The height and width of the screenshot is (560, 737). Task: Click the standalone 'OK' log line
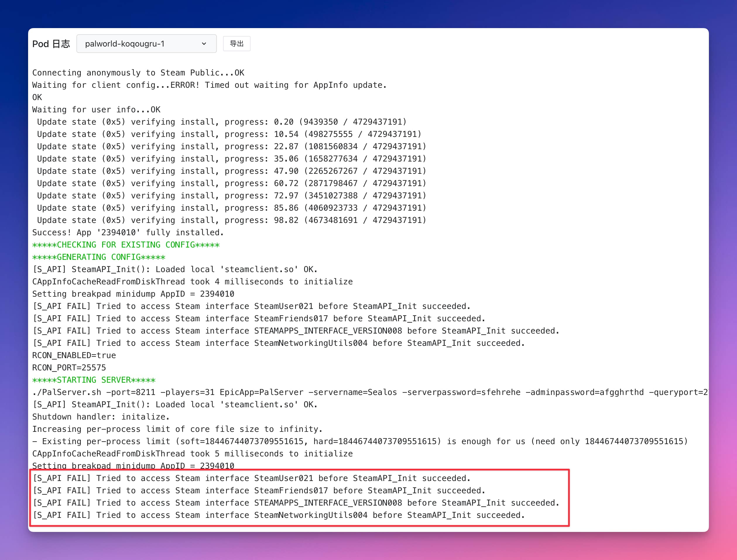point(37,97)
